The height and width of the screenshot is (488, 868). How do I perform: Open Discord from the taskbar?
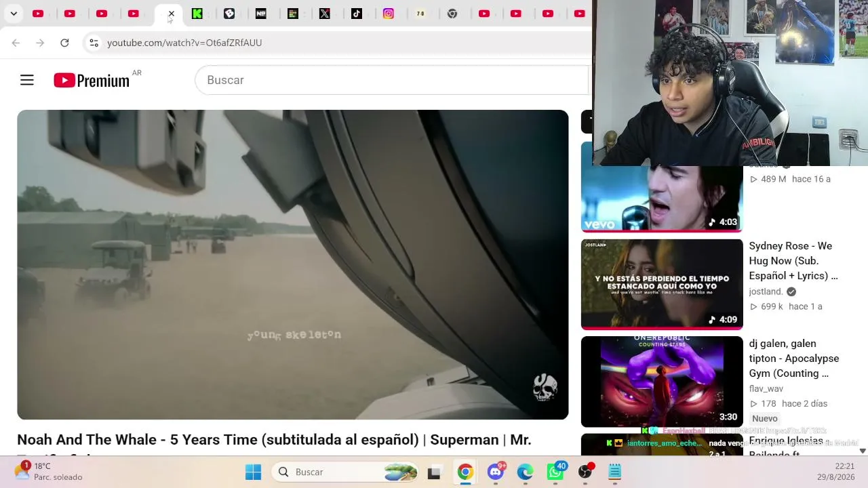496,472
